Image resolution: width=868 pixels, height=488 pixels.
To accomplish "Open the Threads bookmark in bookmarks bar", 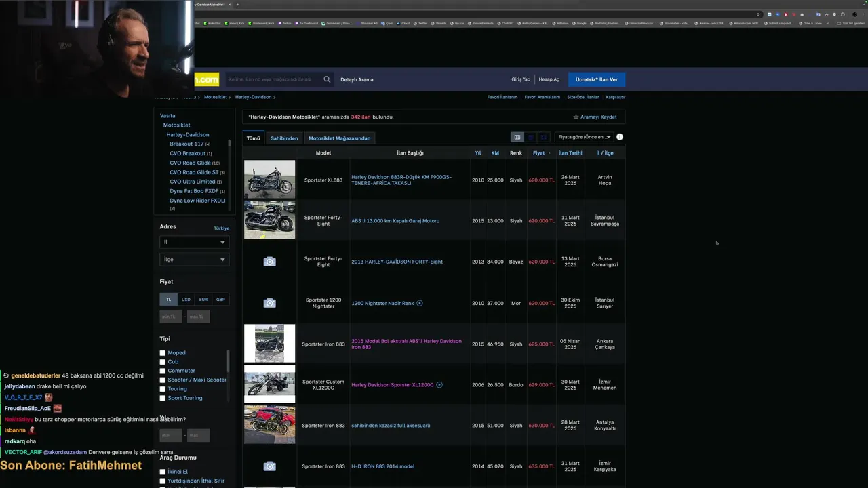I will [439, 23].
